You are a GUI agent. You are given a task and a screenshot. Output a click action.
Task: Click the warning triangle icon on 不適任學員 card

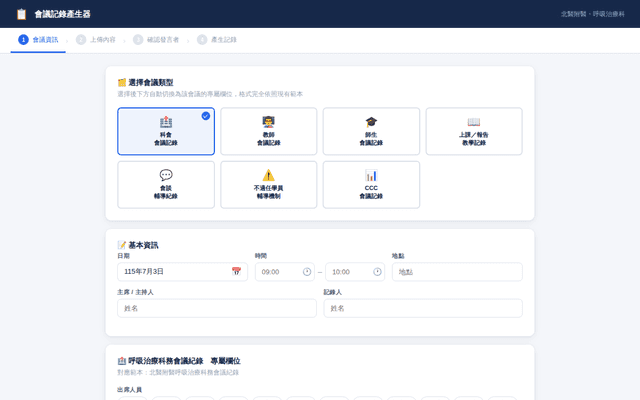269,175
